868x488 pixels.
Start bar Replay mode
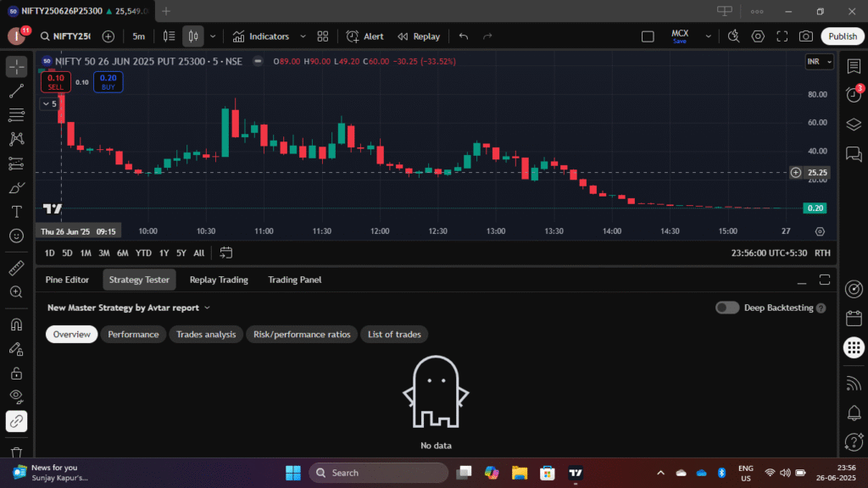(x=419, y=36)
